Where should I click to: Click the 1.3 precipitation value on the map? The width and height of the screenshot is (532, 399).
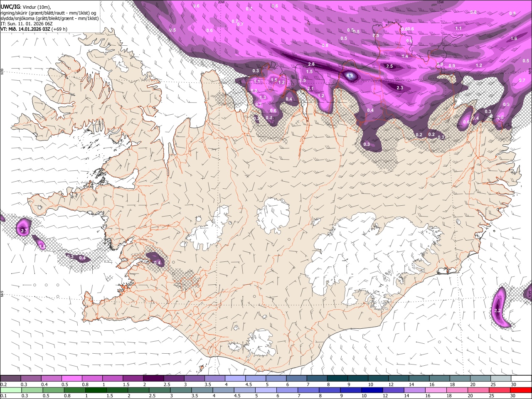click(x=263, y=97)
